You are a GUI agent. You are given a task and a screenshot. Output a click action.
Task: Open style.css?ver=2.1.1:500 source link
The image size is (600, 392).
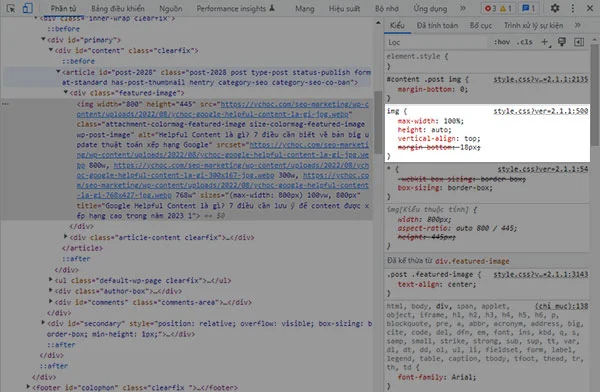click(x=541, y=111)
